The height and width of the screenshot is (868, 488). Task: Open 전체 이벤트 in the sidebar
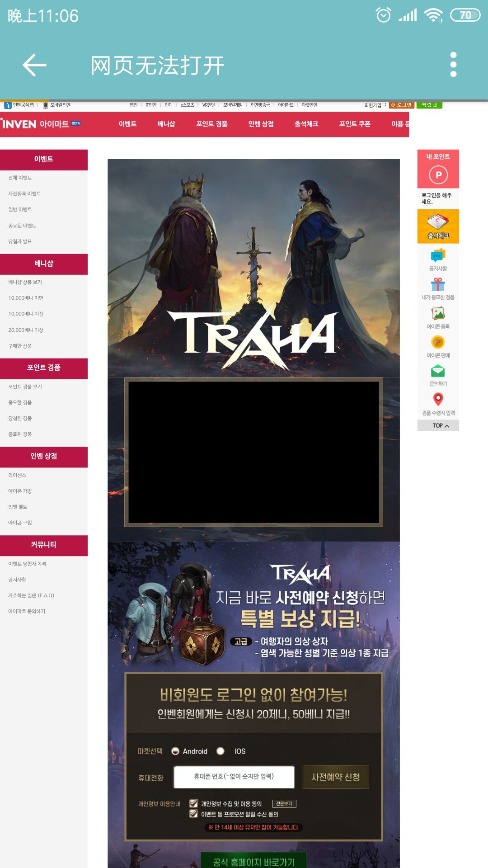tap(20, 178)
